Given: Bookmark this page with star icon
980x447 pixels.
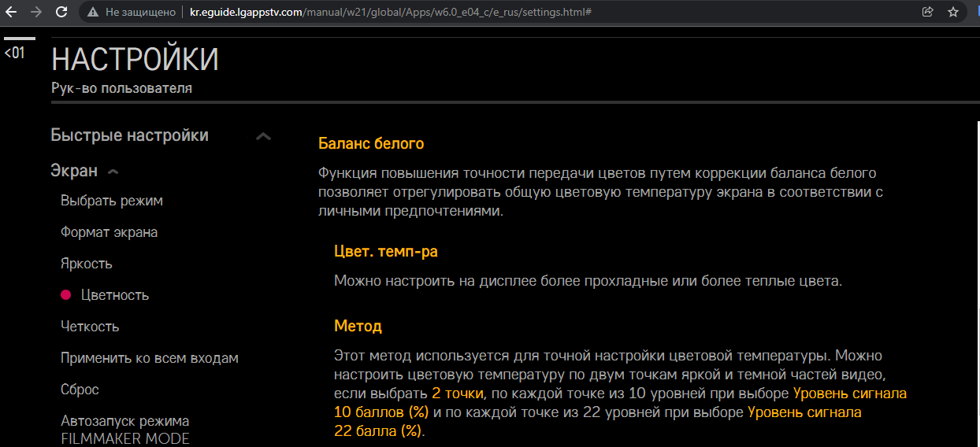Looking at the screenshot, I should click(952, 13).
